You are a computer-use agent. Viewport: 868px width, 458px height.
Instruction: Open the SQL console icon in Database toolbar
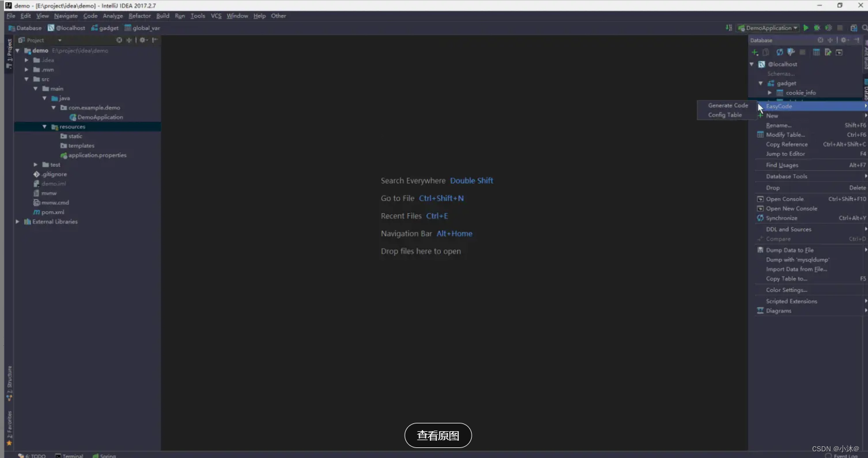[840, 52]
